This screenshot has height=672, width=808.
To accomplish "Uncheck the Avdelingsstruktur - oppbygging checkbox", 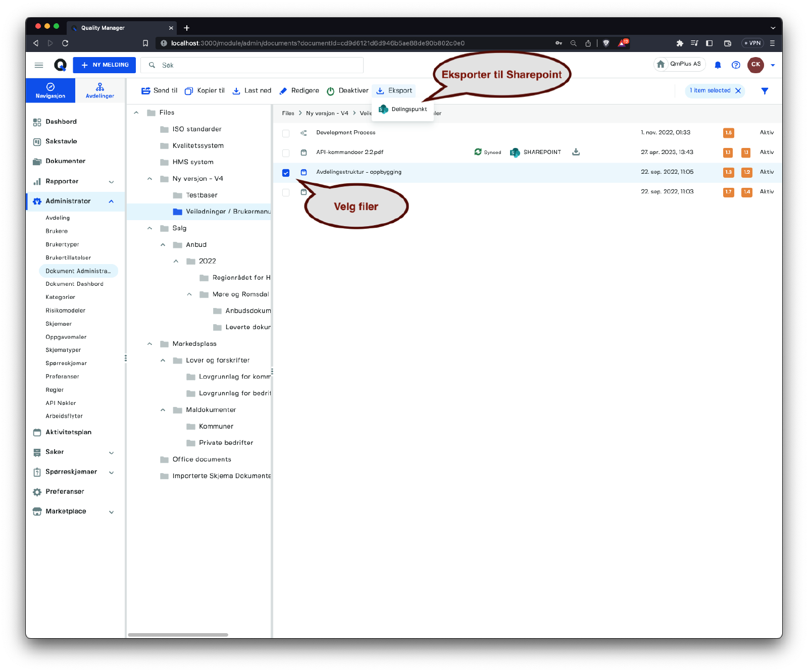I will click(286, 173).
